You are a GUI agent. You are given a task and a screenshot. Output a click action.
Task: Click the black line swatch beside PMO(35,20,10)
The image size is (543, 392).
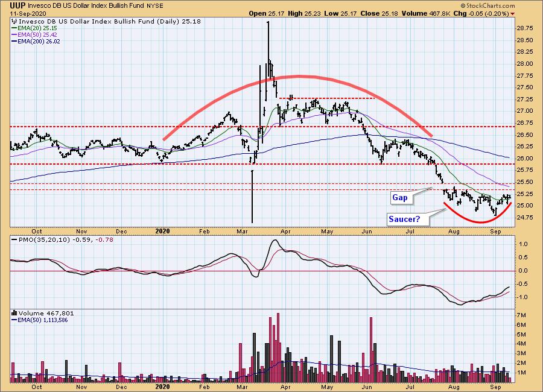(x=14, y=239)
